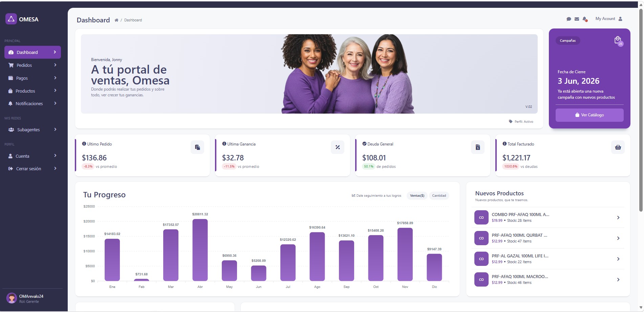Image resolution: width=644 pixels, height=312 pixels.
Task: Switch chart to Ventas($) view
Action: coord(417,196)
